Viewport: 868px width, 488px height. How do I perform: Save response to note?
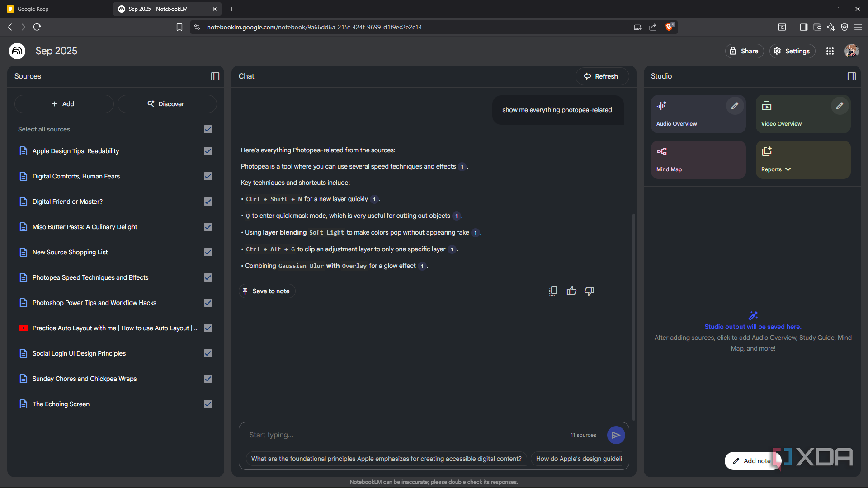[267, 291]
